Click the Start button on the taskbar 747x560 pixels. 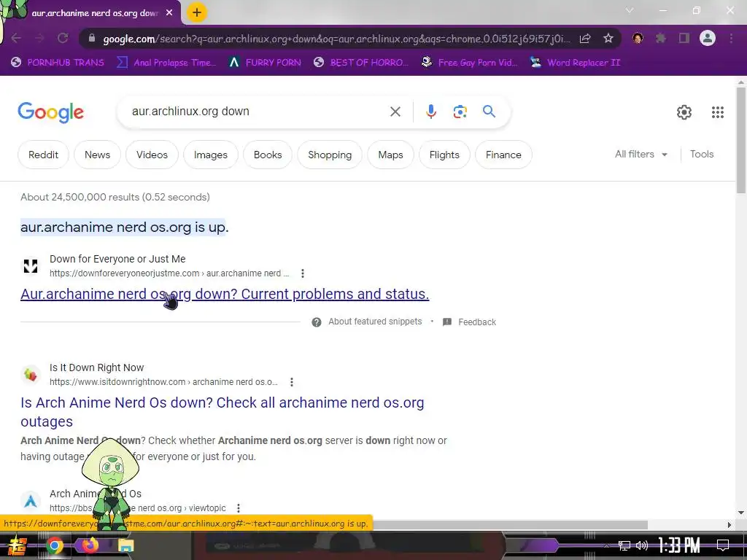(x=18, y=545)
